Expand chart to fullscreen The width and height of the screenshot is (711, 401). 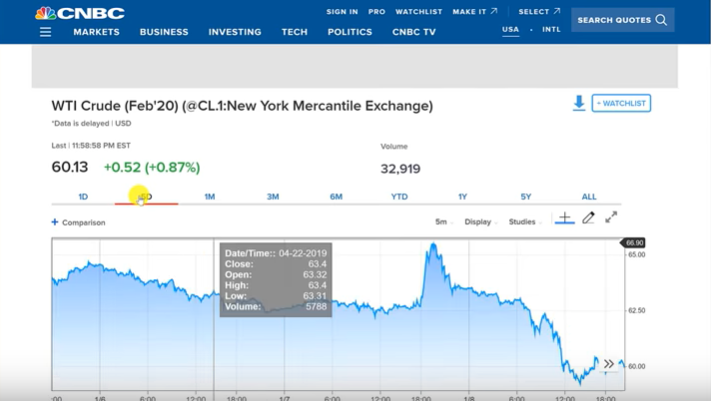tap(611, 217)
